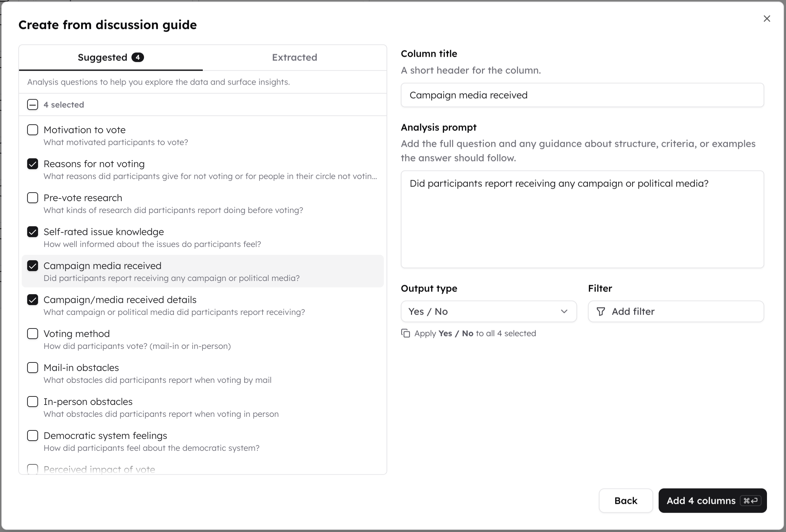The width and height of the screenshot is (786, 532).
Task: Check the Motivation to vote checkbox
Action: point(33,130)
